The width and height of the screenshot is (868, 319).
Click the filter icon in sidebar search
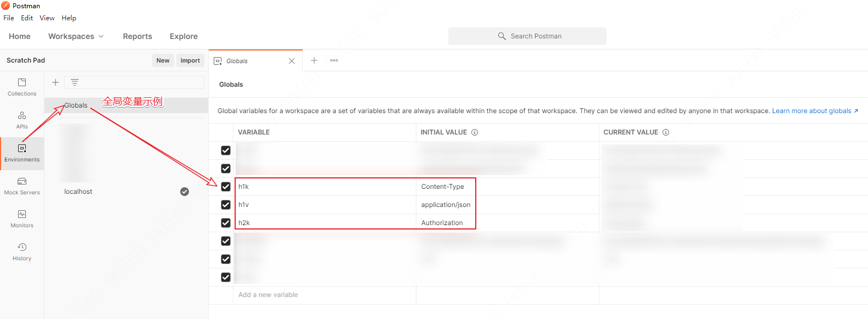[x=75, y=82]
